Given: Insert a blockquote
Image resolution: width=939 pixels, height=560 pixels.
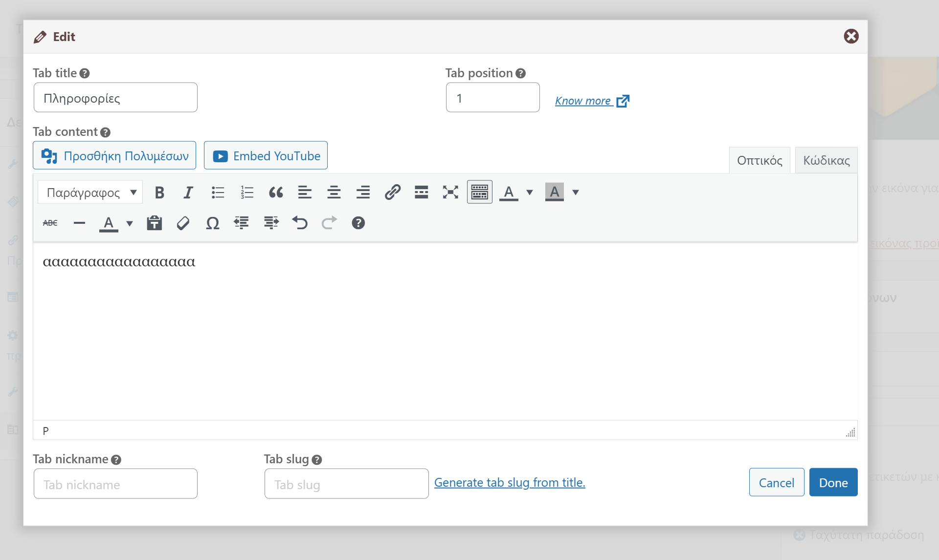Looking at the screenshot, I should [276, 193].
